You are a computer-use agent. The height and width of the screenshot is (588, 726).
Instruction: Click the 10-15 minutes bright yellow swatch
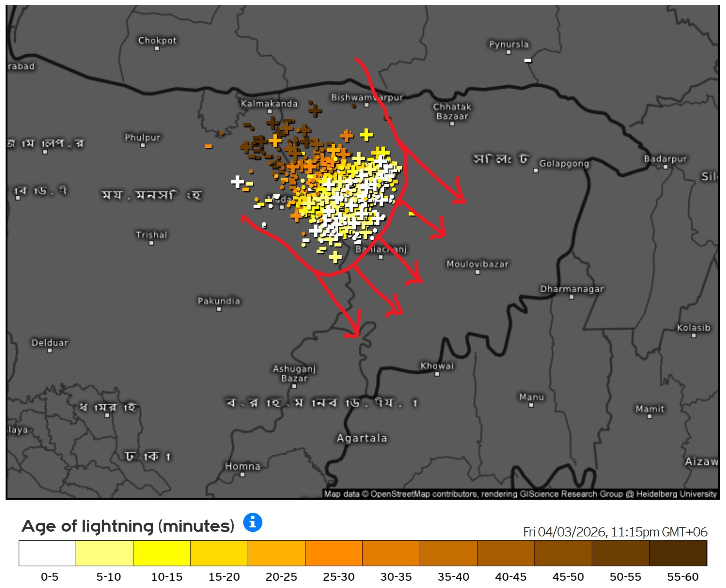pos(162,553)
